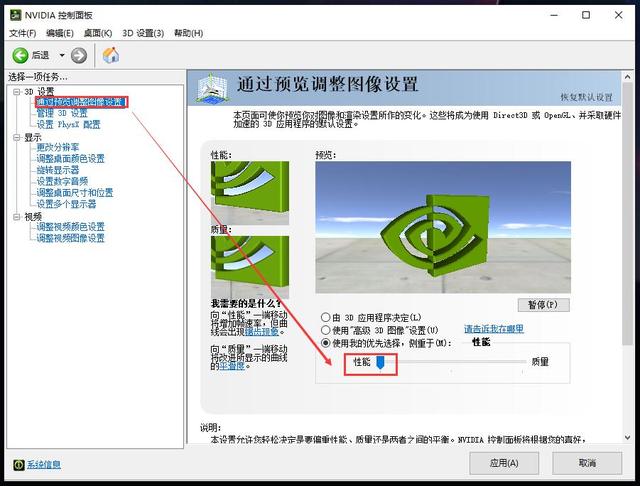Click the performance-quality slider thumb
This screenshot has width=640, height=486.
380,362
